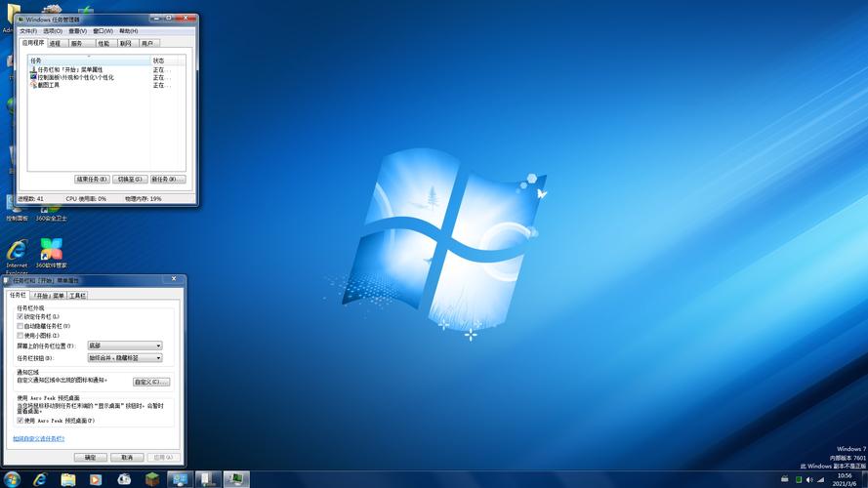Viewport: 868px width, 488px height.
Task: Click status text CPU 使用率: 0%
Action: click(x=86, y=199)
